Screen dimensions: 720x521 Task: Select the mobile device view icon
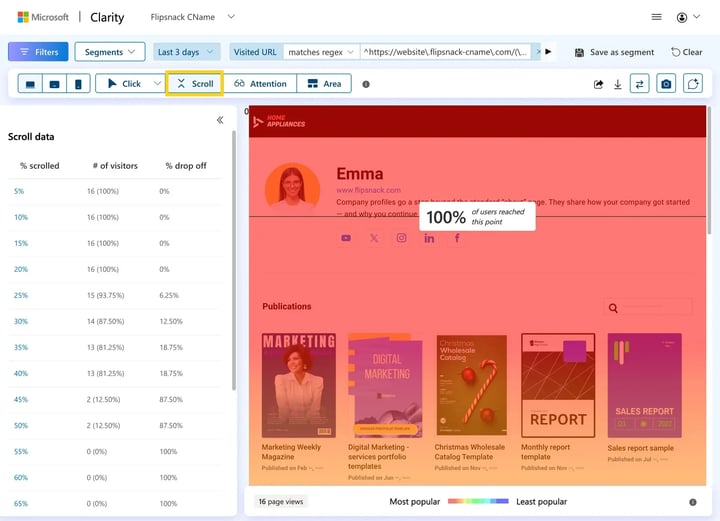point(79,84)
